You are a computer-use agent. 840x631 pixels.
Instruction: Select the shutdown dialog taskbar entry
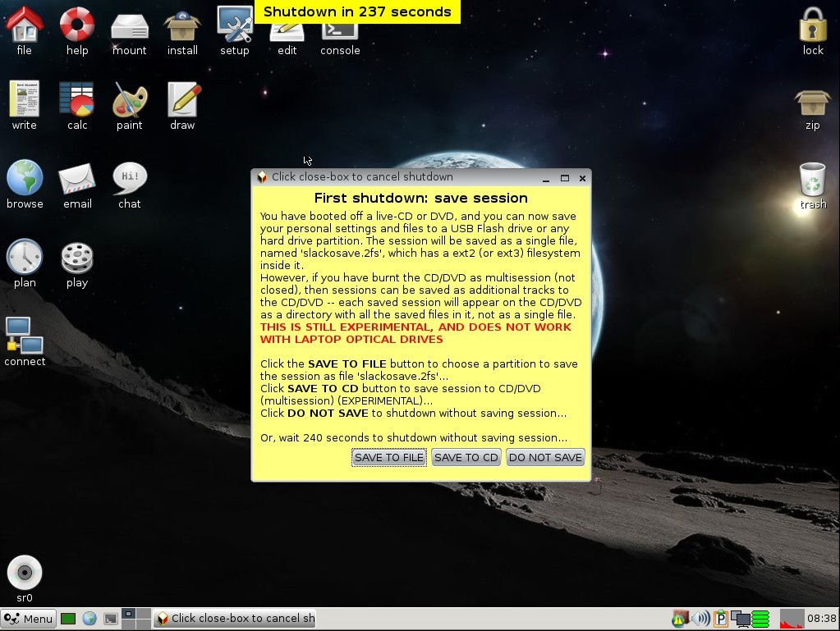click(235, 619)
